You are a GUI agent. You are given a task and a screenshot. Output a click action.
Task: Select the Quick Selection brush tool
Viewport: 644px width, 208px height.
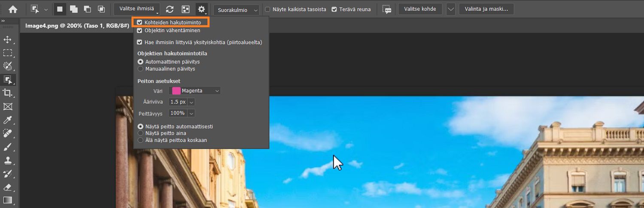point(8,66)
